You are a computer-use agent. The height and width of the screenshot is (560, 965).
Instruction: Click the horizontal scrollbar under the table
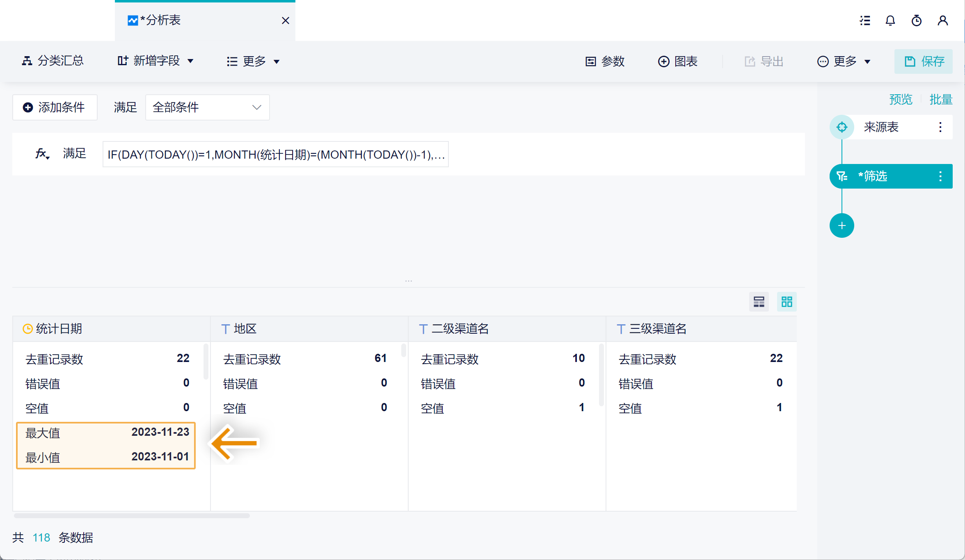tap(131, 516)
